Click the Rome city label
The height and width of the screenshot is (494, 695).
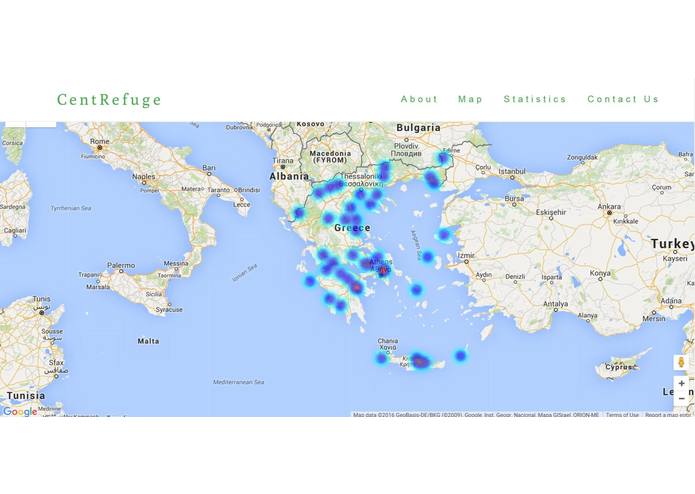coord(99,141)
